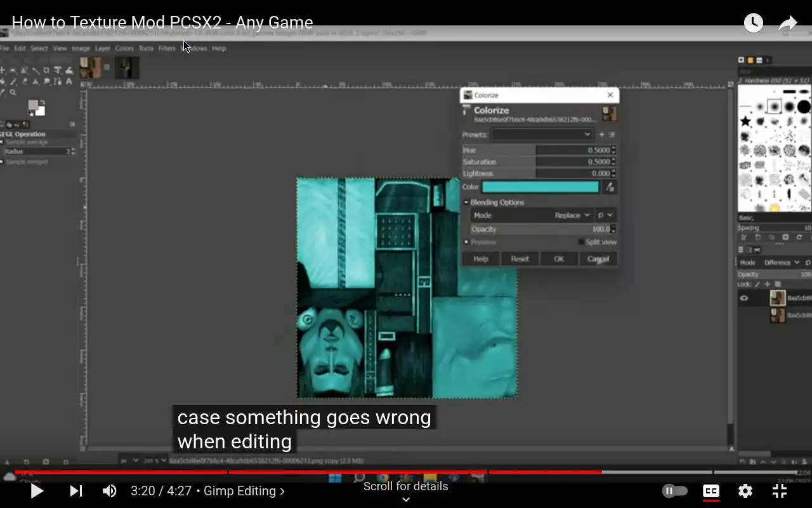Viewport: 812px width, 508px height.
Task: Lock alpha channel of layer
Action: (777, 284)
